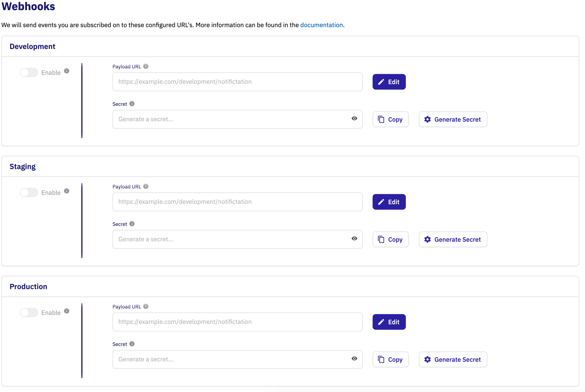Click info icon beside Staging Payload URL
The width and height of the screenshot is (585, 392).
146,186
